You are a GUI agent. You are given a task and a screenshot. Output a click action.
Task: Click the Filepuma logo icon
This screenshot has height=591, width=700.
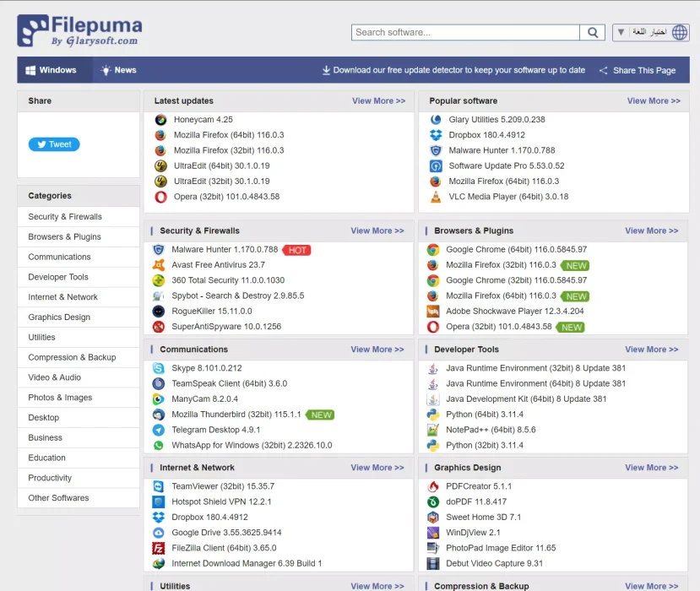[33, 30]
